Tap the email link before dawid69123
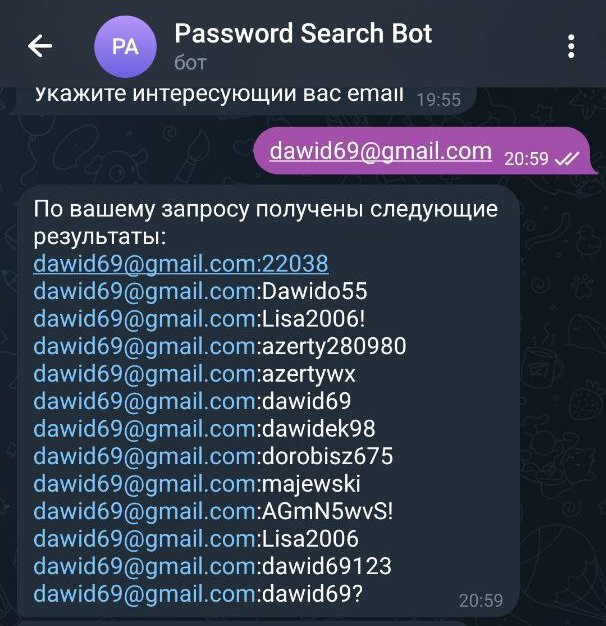Screen dimensions: 606x626 [x=145, y=567]
